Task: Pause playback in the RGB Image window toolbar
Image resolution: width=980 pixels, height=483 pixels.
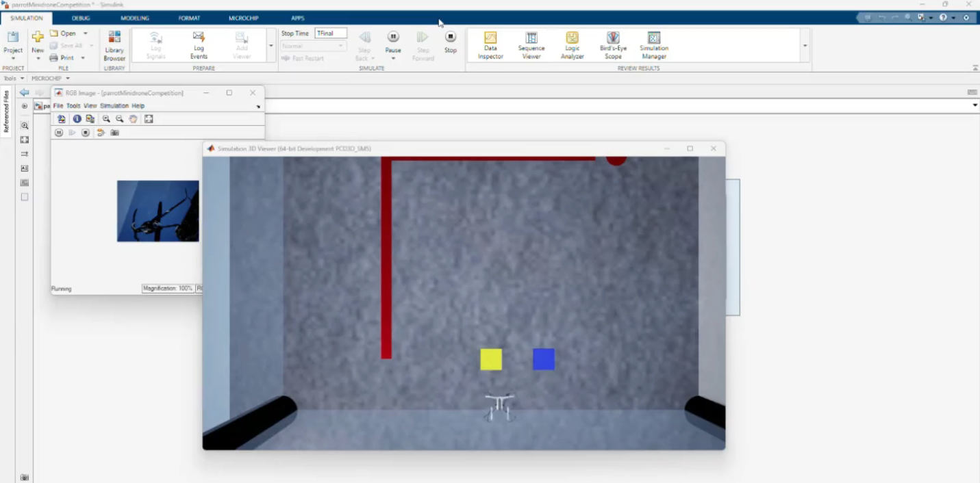Action: [59, 133]
